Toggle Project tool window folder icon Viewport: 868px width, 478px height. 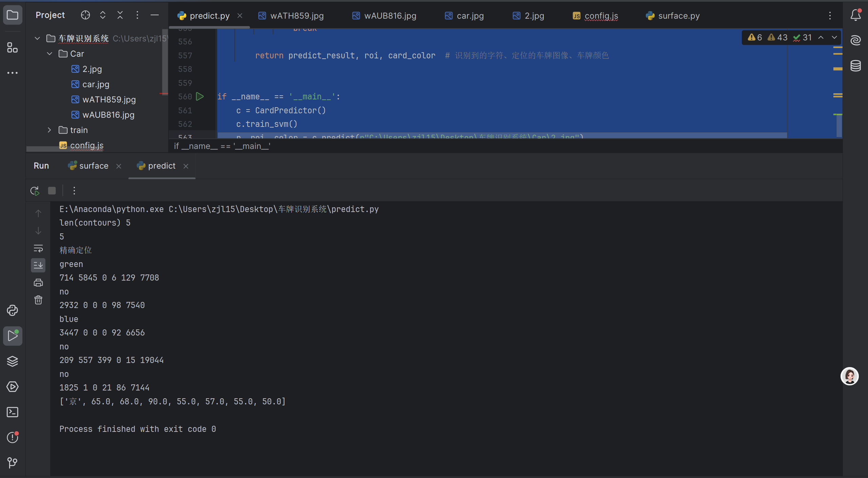(x=13, y=15)
